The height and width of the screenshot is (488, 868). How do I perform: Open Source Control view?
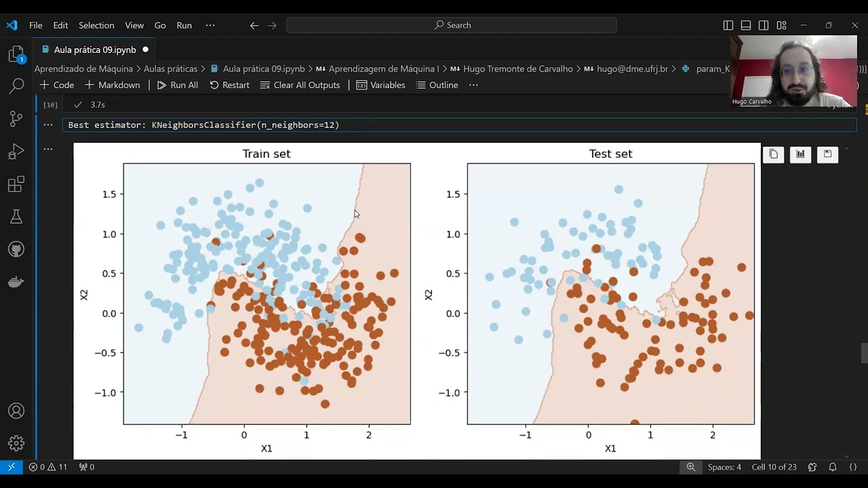(16, 119)
